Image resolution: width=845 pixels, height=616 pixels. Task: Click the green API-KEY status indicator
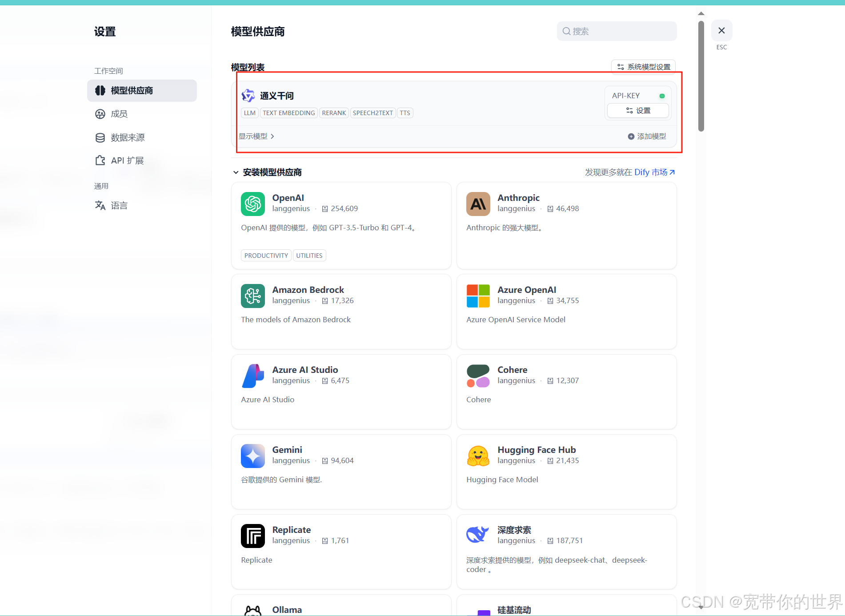click(662, 96)
